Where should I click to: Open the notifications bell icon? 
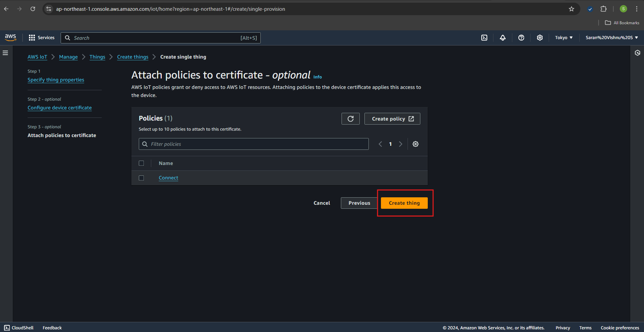point(503,38)
